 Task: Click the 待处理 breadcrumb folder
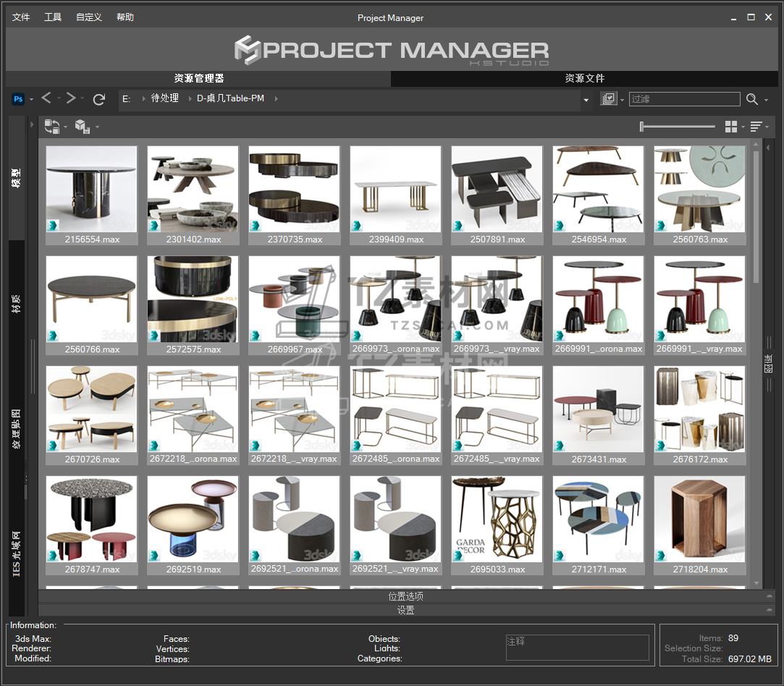[164, 98]
